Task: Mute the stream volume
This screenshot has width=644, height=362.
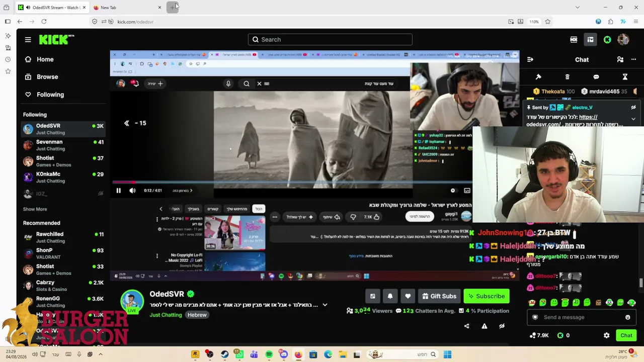Action: tap(132, 191)
